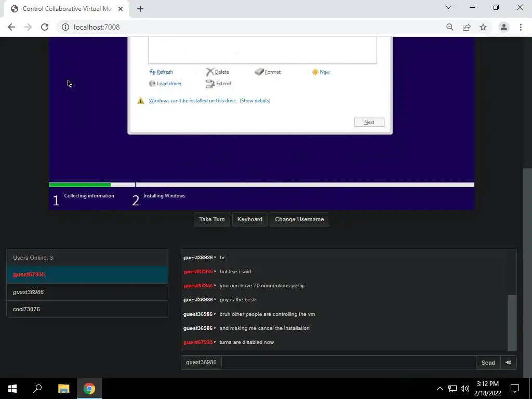532x399 pixels.
Task: Click the Load driver link
Action: (166, 84)
